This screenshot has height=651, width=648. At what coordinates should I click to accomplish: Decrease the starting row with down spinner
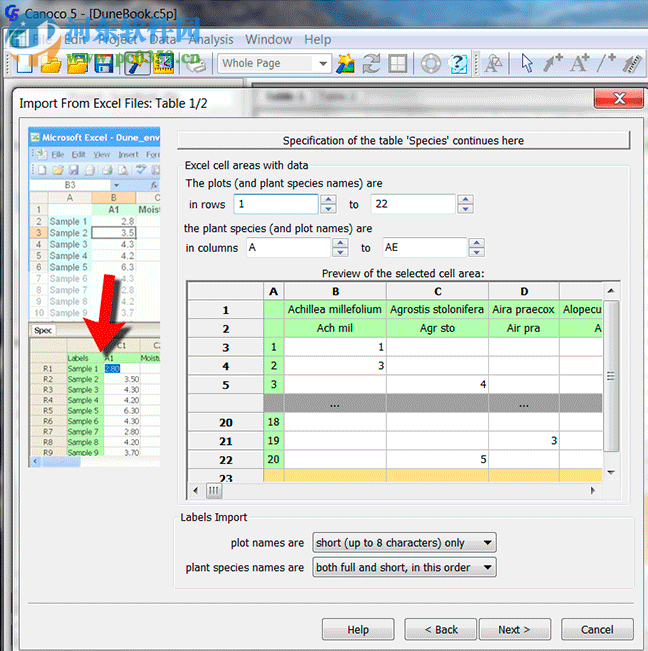(x=328, y=209)
